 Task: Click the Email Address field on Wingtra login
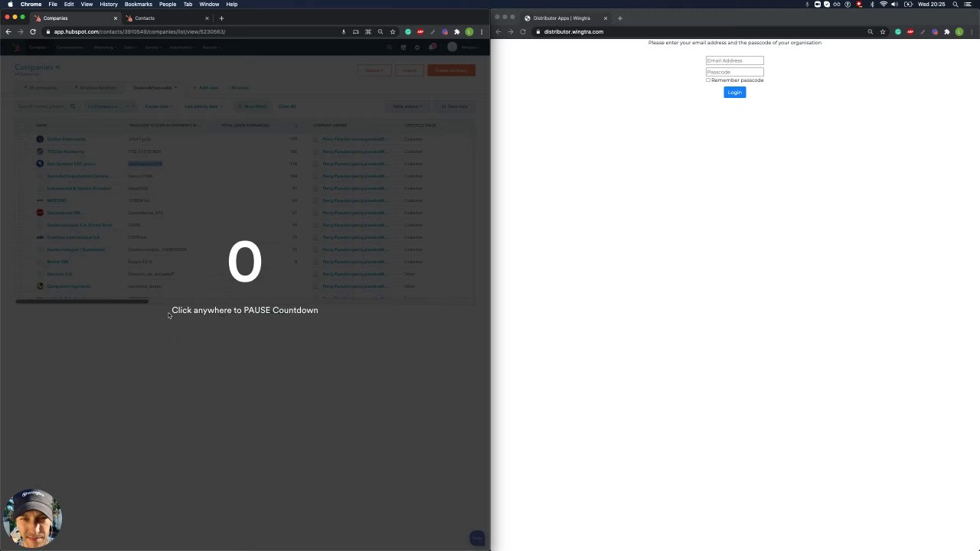(734, 60)
